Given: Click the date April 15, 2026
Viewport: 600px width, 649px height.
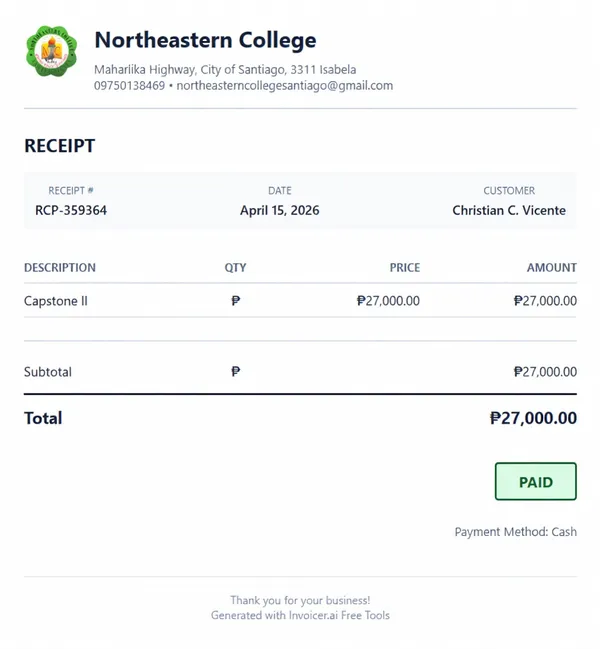Looking at the screenshot, I should tap(280, 211).
